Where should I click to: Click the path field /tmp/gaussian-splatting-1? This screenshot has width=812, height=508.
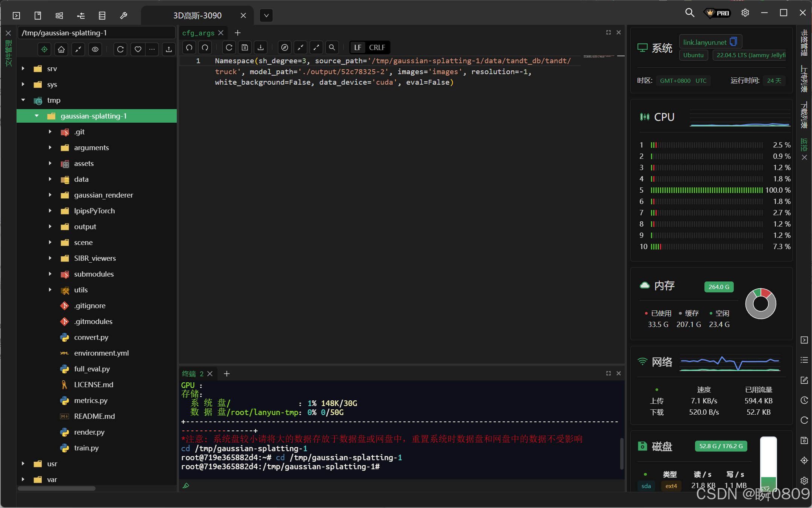tap(97, 33)
